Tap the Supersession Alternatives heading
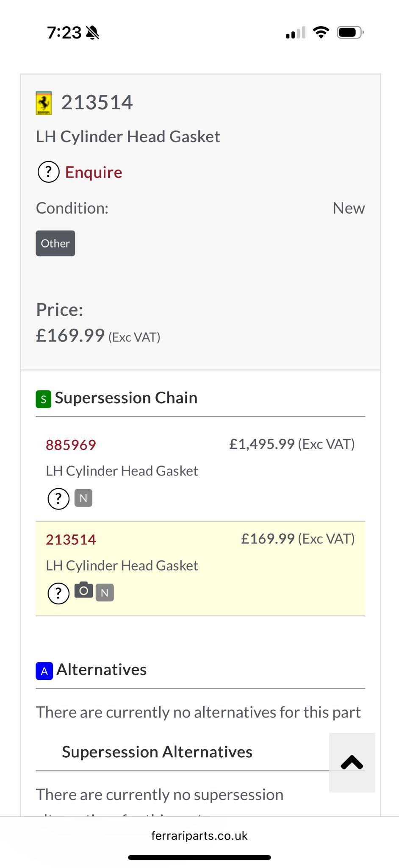 [x=157, y=752]
